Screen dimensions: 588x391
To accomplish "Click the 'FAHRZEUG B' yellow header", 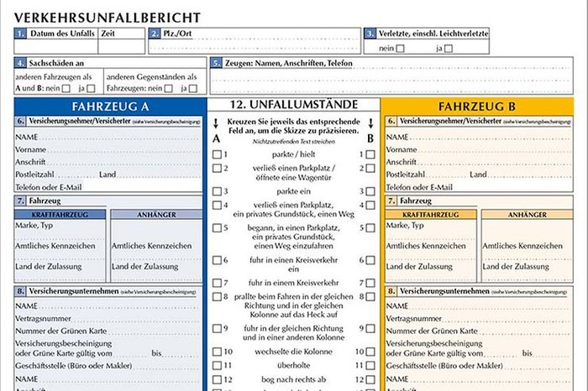I will pyautogui.click(x=477, y=107).
